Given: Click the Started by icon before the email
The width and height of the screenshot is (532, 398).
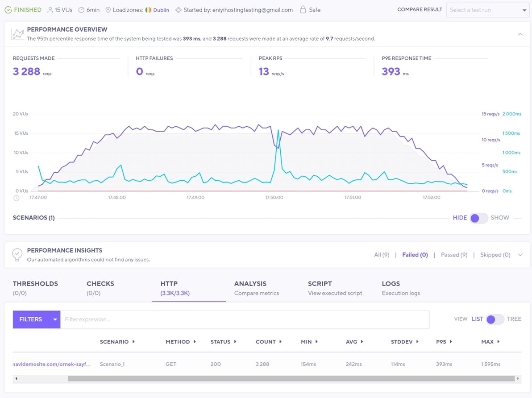Looking at the screenshot, I should [x=179, y=10].
